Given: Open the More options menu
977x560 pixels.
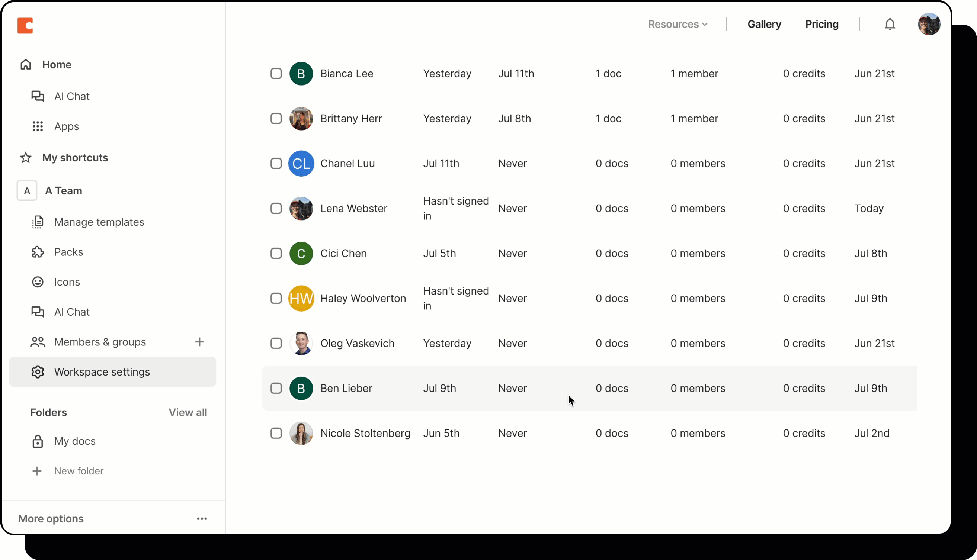Looking at the screenshot, I should click(202, 518).
